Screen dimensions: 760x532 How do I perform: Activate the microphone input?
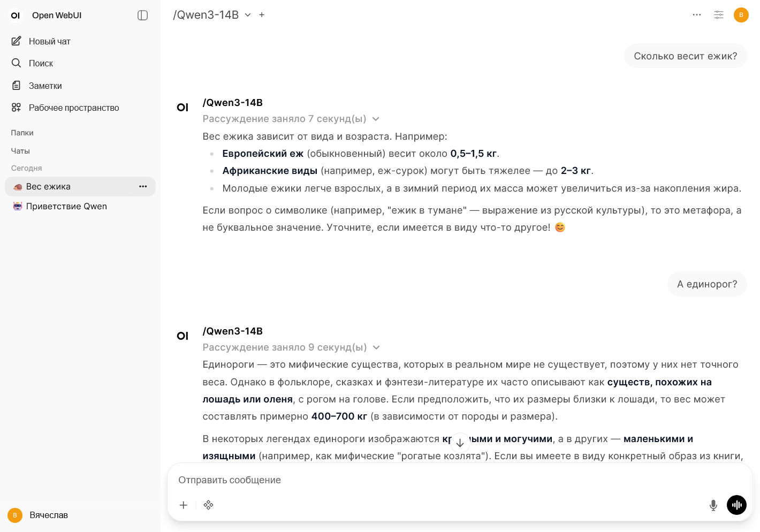coord(713,505)
